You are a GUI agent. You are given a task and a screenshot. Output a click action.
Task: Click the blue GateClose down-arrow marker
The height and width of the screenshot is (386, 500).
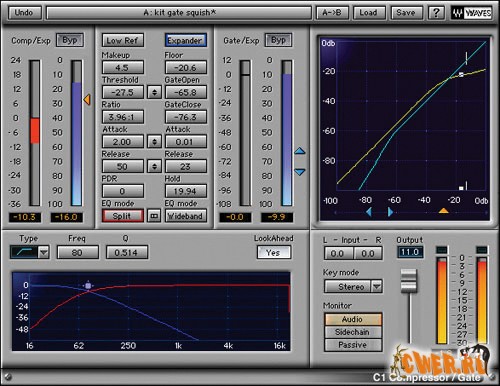point(300,172)
